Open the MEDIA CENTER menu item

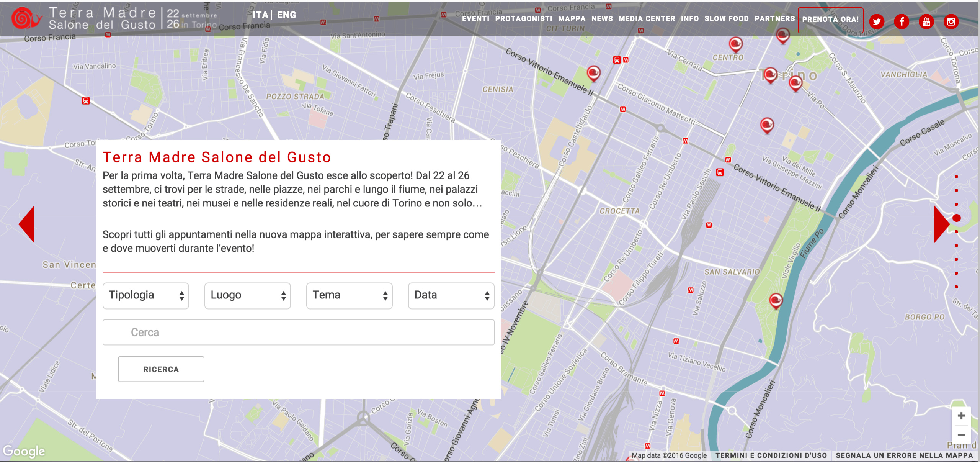[x=647, y=18]
